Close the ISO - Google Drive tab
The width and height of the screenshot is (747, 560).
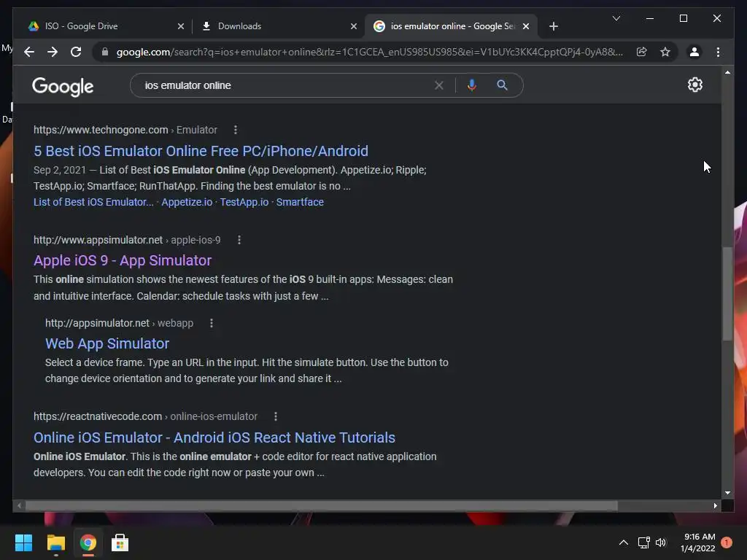point(181,26)
